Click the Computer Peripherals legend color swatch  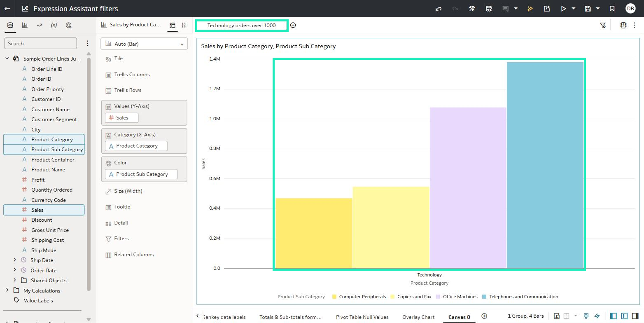click(334, 297)
